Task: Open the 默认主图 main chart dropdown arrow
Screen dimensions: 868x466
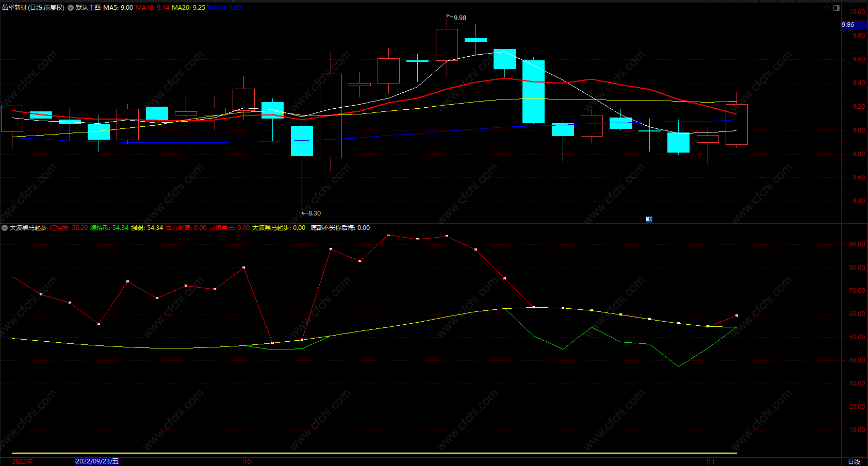Action: coord(71,8)
